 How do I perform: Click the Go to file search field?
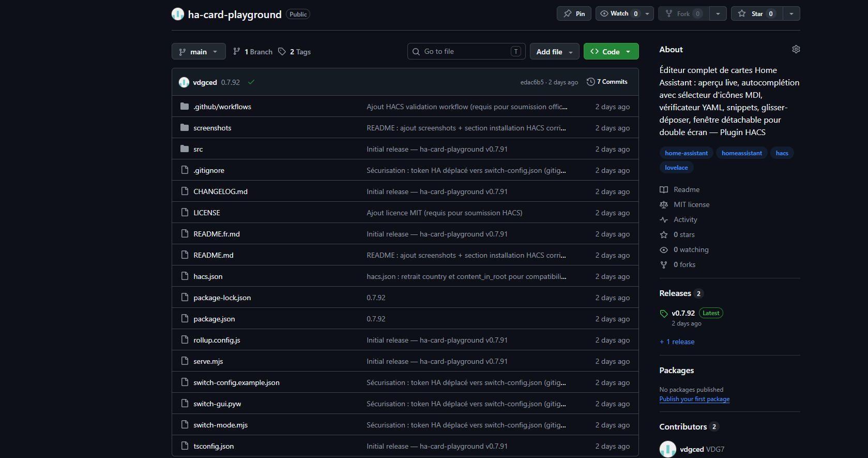coord(465,51)
